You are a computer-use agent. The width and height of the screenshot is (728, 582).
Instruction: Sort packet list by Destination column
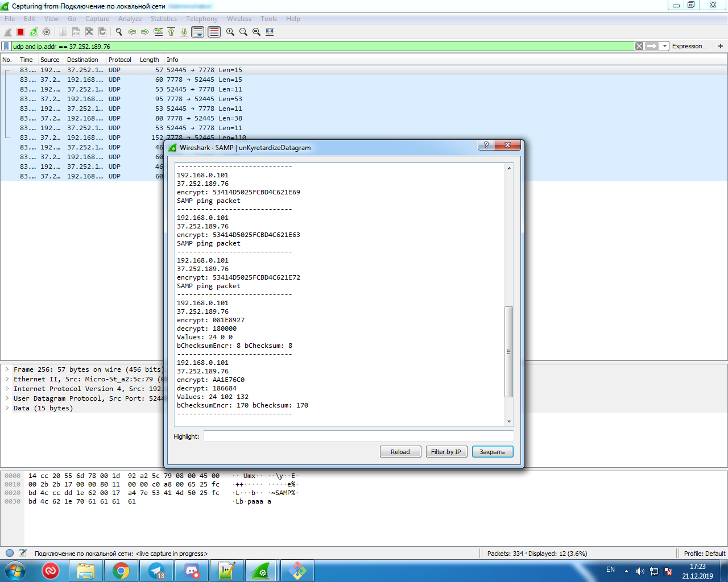pyautogui.click(x=82, y=60)
